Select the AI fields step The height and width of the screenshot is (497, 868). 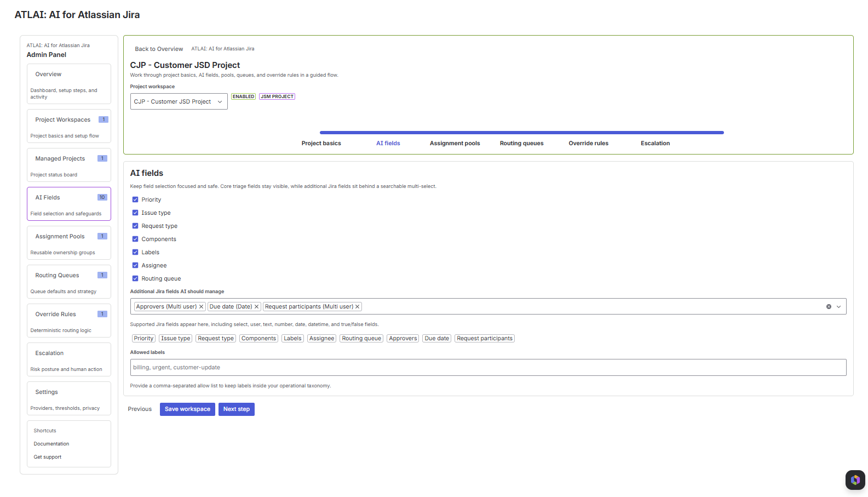click(388, 144)
